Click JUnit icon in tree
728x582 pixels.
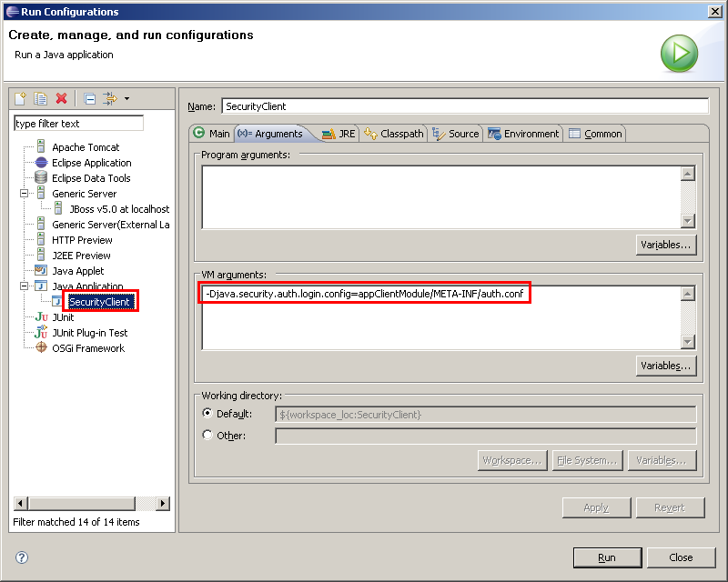click(41, 317)
